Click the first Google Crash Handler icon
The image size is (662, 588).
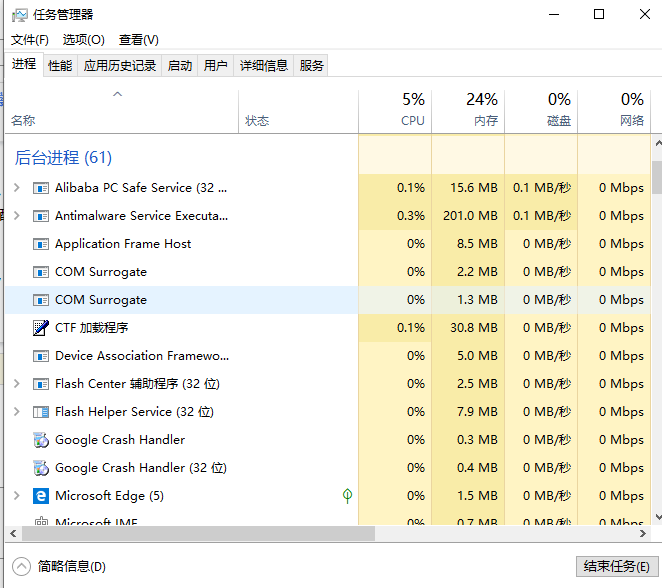coord(41,440)
